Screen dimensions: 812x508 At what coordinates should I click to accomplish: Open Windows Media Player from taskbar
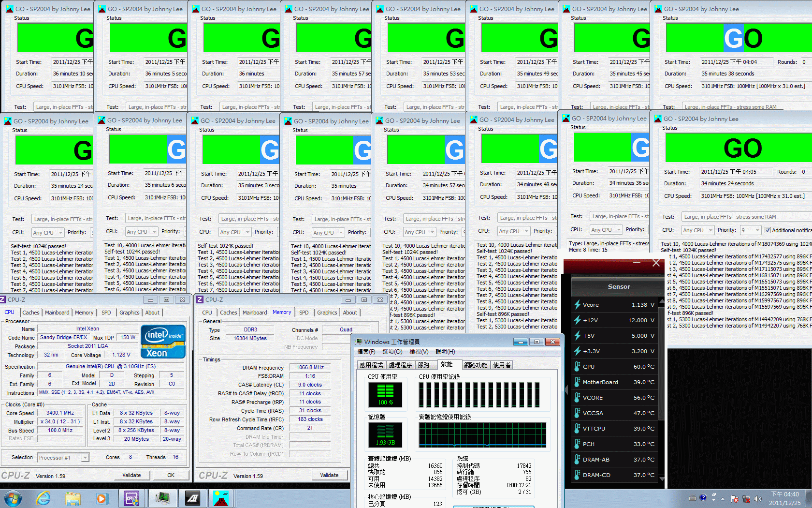[x=101, y=498]
